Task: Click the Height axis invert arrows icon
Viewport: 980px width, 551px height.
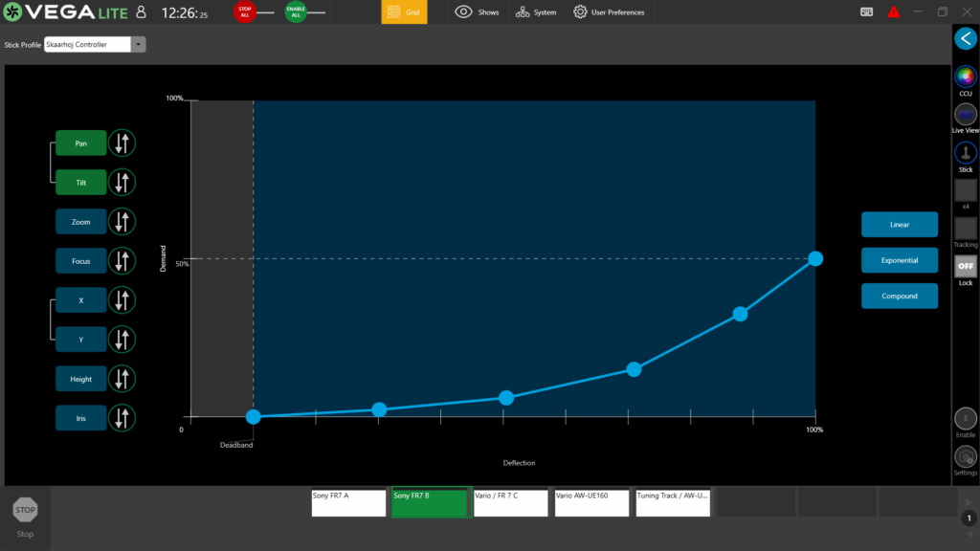Action: [122, 379]
